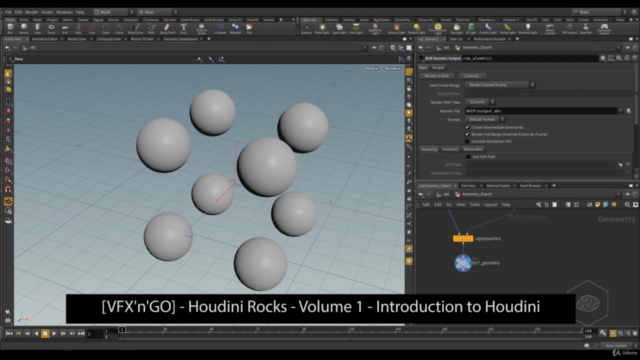The width and height of the screenshot is (640, 360).
Task: Select the Font shelf tool
Action: [x=184, y=28]
